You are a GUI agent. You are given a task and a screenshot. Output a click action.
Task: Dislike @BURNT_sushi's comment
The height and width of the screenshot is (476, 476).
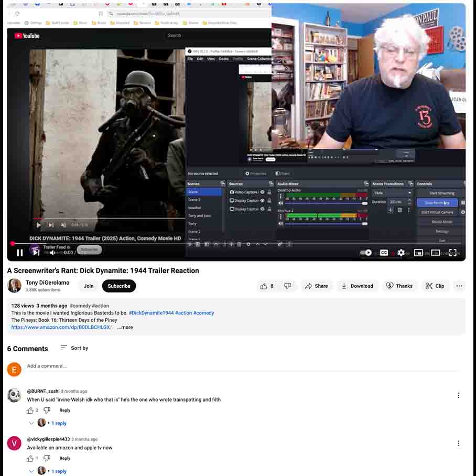click(47, 410)
